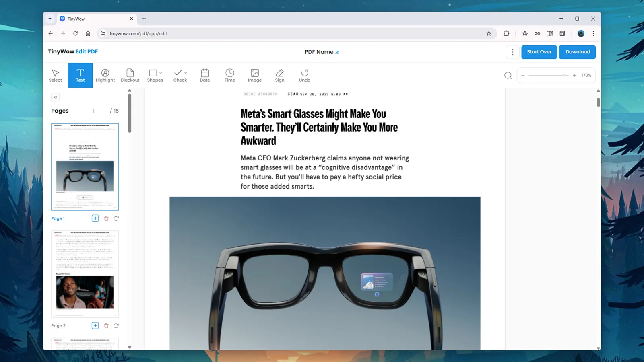The image size is (644, 362).
Task: Switch to the TinyWow tab
Action: [96, 19]
